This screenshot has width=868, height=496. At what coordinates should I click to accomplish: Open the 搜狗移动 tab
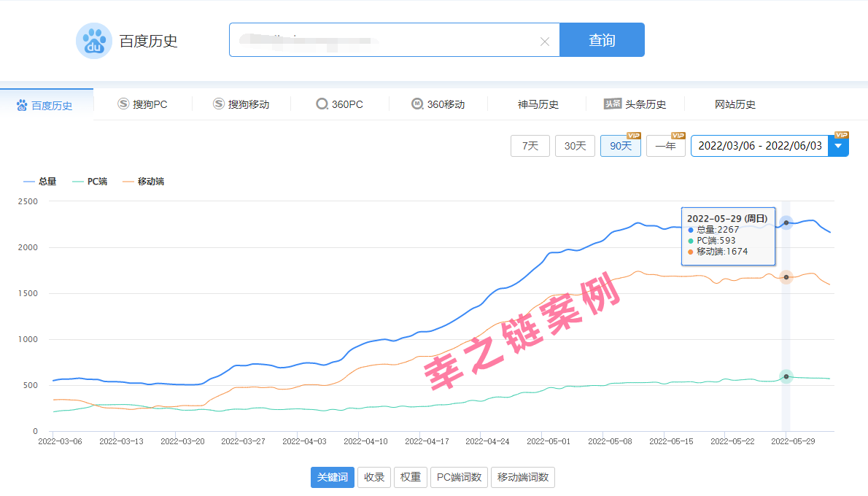pyautogui.click(x=241, y=104)
